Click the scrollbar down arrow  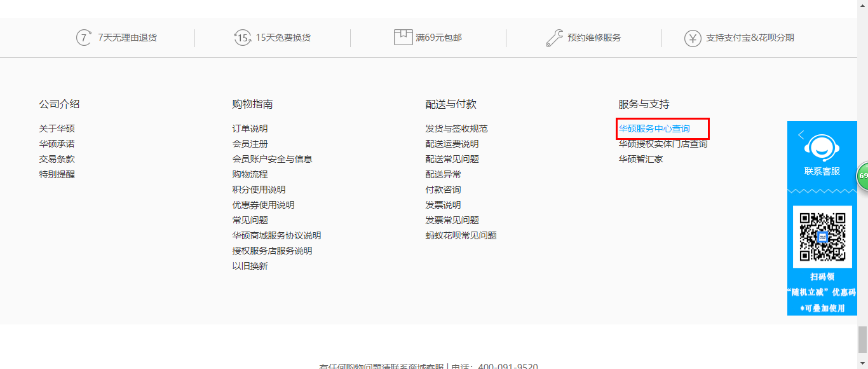coord(864,364)
